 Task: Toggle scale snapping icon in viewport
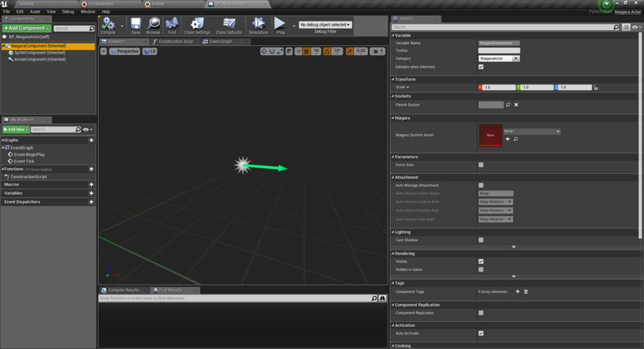(350, 52)
